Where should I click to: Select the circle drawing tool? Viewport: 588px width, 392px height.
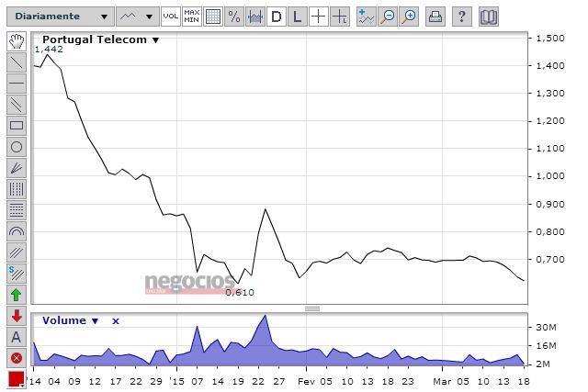[x=17, y=147]
